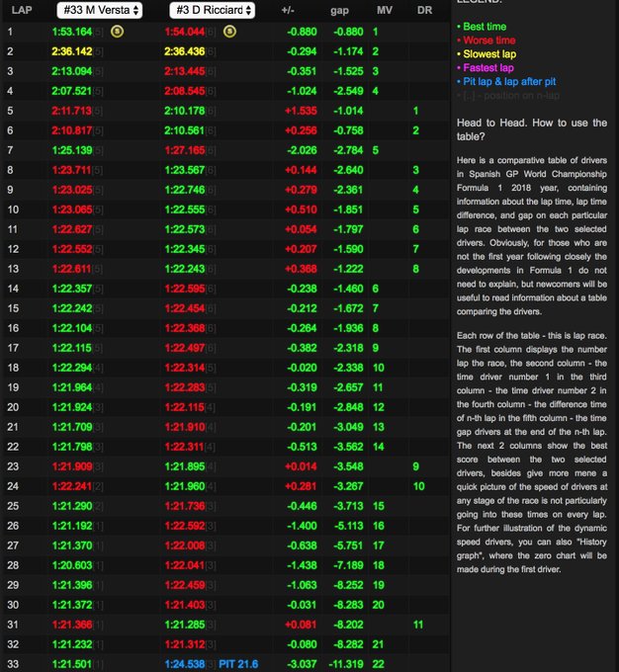Click lap 13 gap -1.222
Screen dimensions: 619x672
pos(348,269)
